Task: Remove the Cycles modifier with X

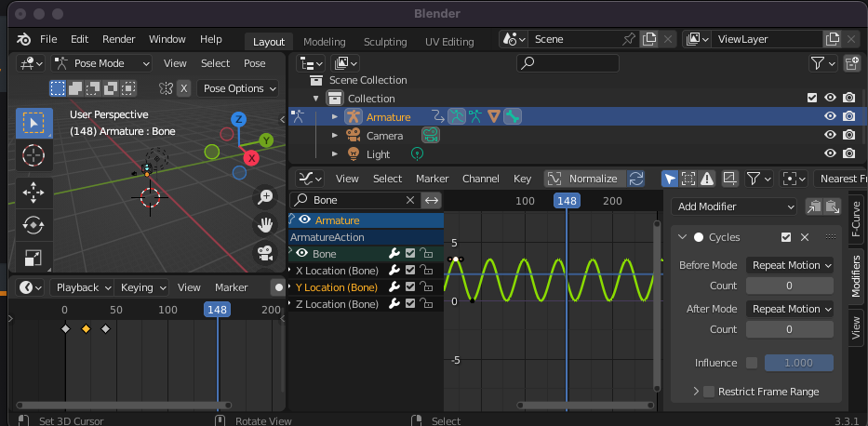Action: pos(805,237)
